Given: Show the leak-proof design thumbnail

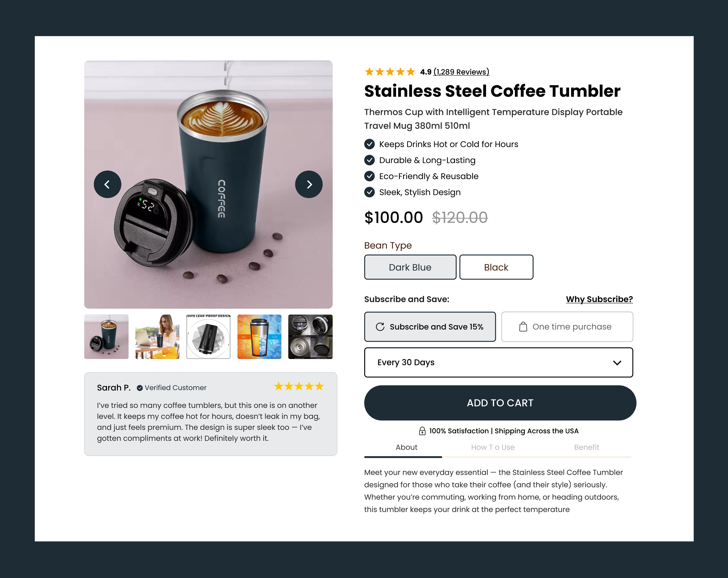Looking at the screenshot, I should click(x=208, y=337).
